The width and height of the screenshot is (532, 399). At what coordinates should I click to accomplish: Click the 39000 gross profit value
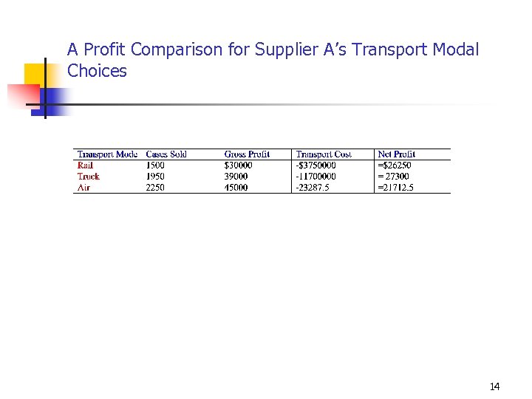236,177
